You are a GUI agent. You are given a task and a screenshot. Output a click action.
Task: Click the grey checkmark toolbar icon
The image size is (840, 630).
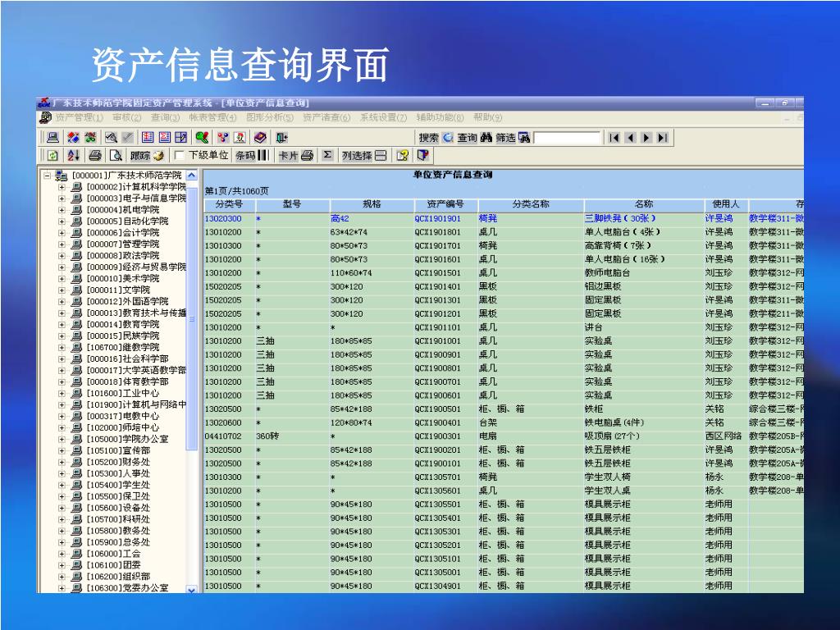(127, 138)
